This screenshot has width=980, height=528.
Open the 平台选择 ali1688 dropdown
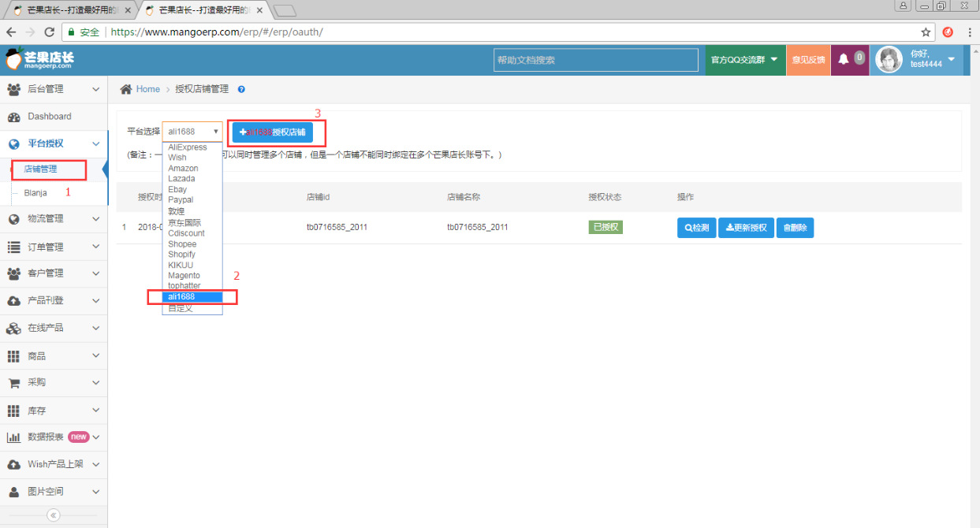[x=192, y=132]
